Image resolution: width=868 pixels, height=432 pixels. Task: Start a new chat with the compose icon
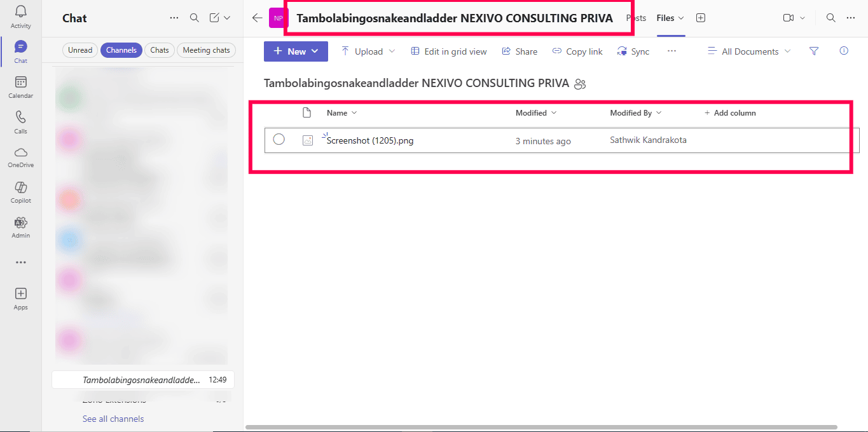point(214,18)
